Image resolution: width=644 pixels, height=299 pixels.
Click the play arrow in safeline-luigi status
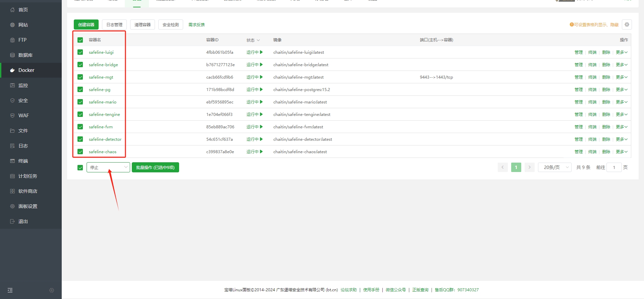pyautogui.click(x=261, y=52)
